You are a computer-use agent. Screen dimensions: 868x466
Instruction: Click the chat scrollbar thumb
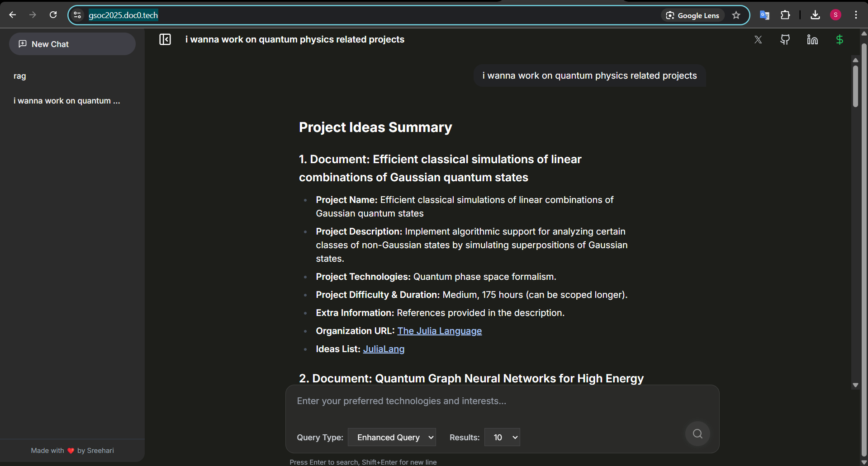click(x=855, y=86)
